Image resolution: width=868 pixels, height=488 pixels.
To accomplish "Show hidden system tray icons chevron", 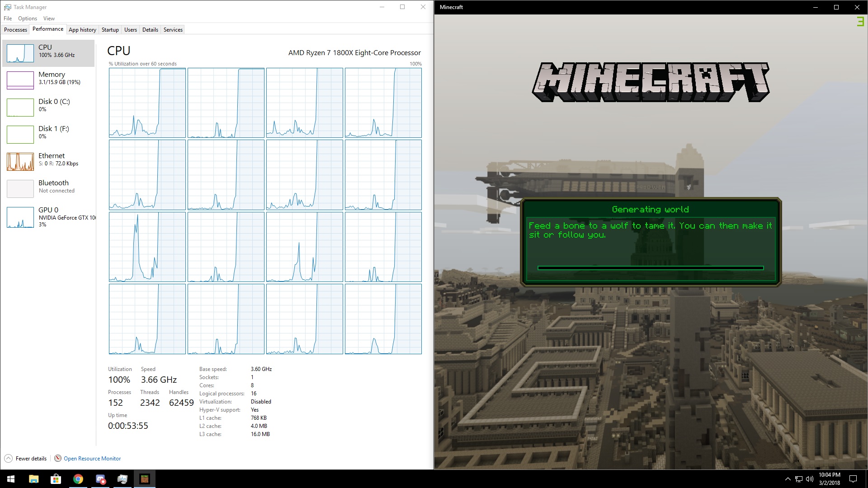I will click(788, 479).
